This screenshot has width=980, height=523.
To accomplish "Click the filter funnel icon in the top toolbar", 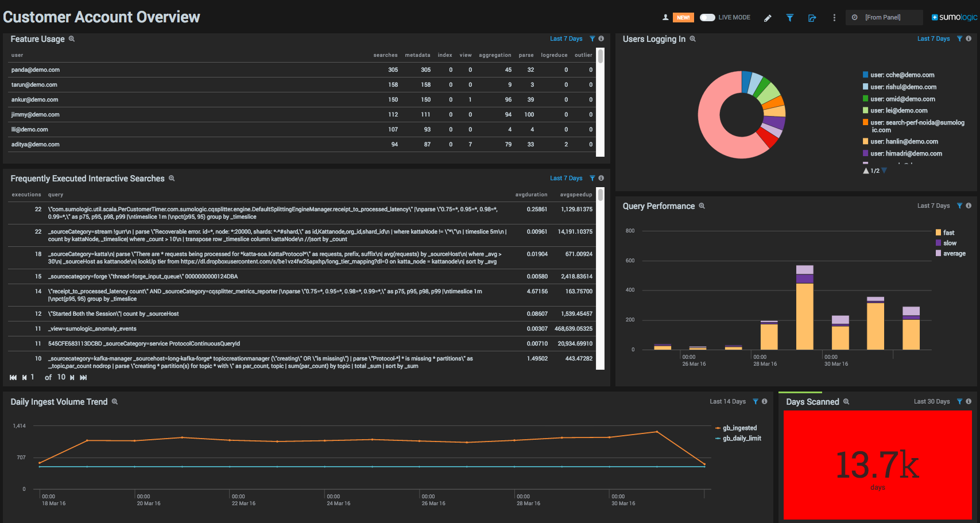I will point(790,18).
